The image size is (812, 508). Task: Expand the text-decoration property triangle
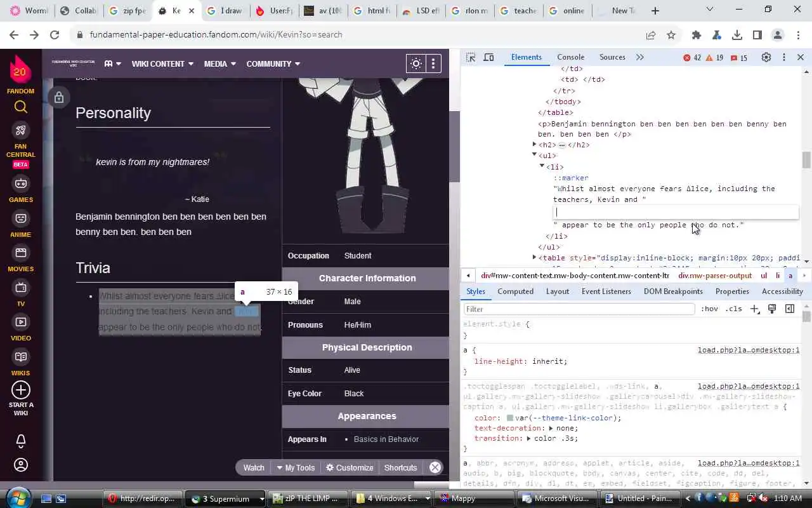tap(551, 429)
